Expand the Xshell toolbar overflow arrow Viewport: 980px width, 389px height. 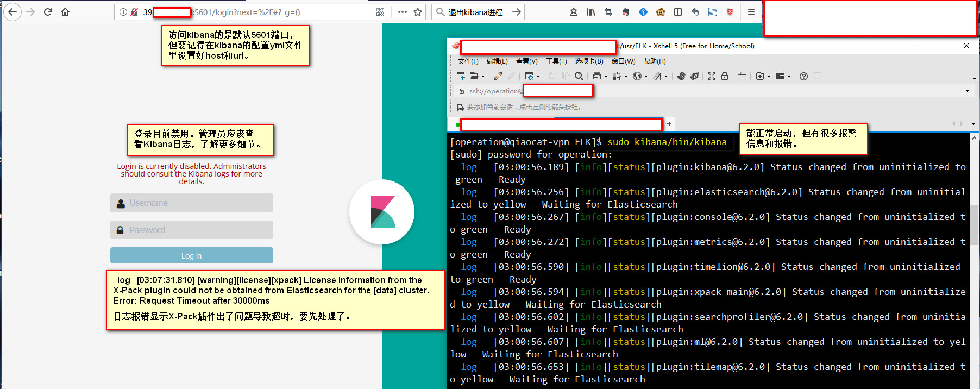[x=975, y=79]
